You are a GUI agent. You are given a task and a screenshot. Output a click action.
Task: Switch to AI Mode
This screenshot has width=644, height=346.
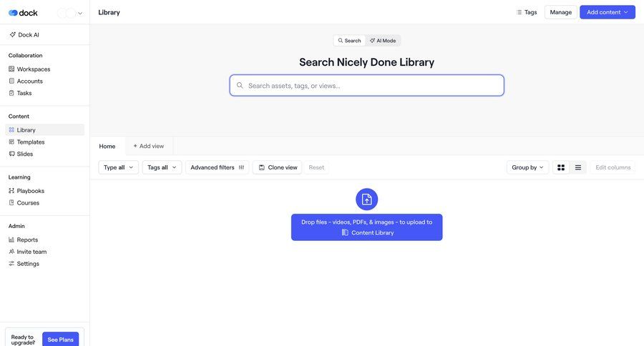383,41
